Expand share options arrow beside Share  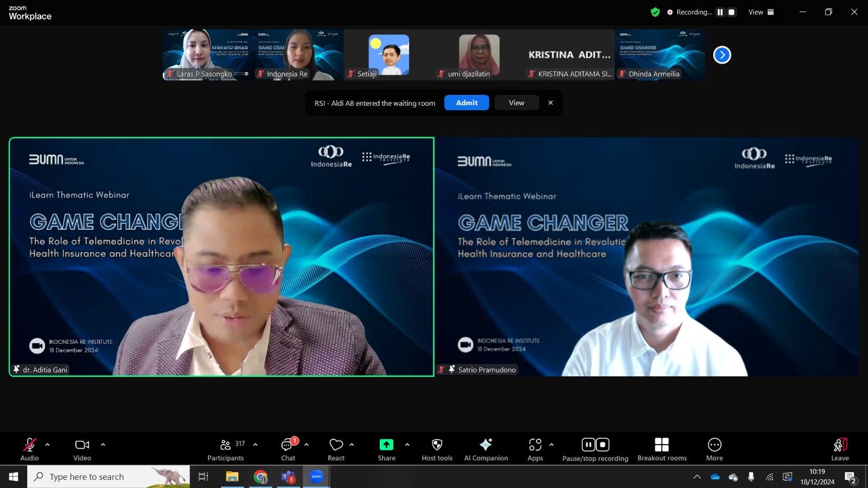pyautogui.click(x=407, y=445)
